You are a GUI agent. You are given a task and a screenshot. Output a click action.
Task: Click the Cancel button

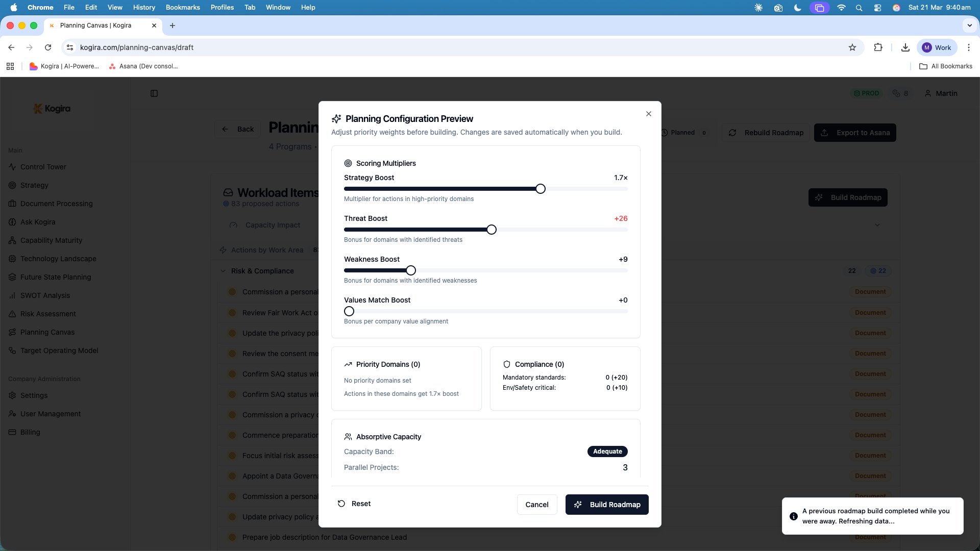tap(537, 505)
